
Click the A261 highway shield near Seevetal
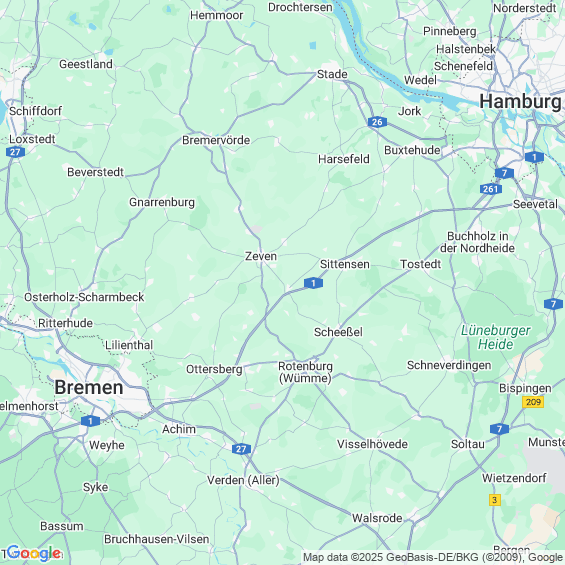tap(490, 189)
